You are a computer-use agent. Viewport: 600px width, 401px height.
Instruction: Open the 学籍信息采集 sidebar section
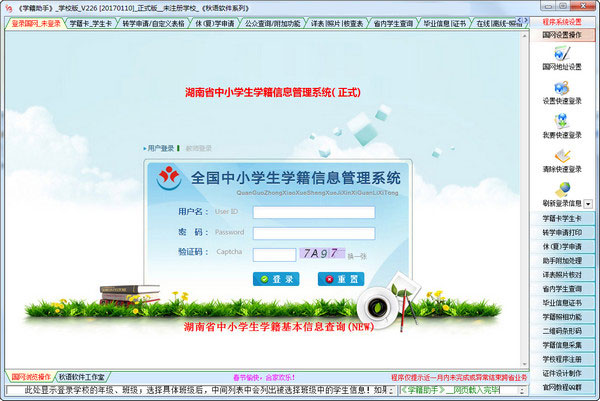562,345
